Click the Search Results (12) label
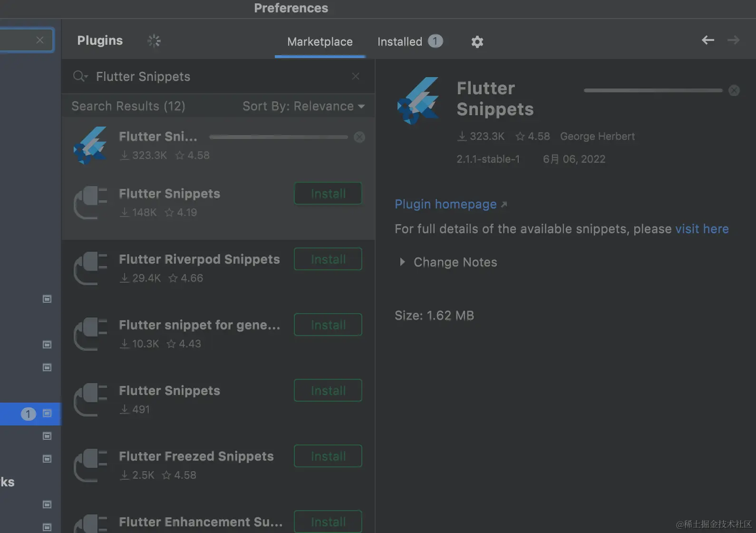Screen dimensions: 756x533 click(x=128, y=106)
